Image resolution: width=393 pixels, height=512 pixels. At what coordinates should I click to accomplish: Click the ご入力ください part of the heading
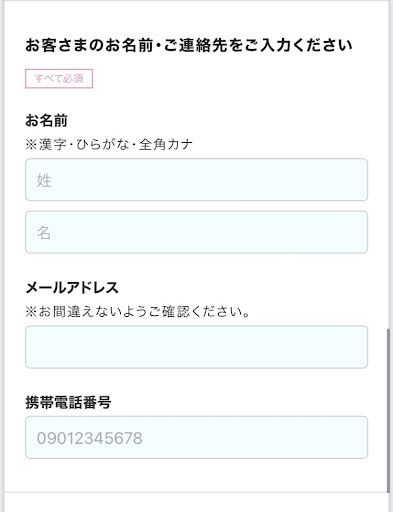[299, 45]
